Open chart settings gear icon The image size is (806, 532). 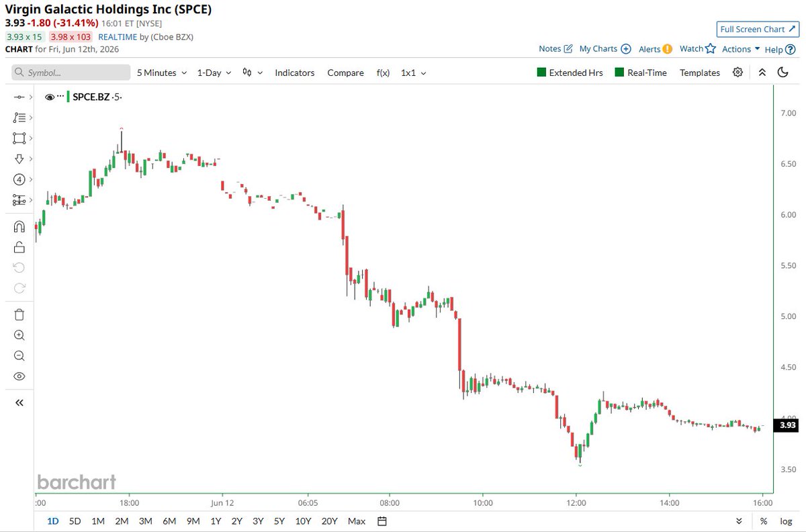[738, 73]
